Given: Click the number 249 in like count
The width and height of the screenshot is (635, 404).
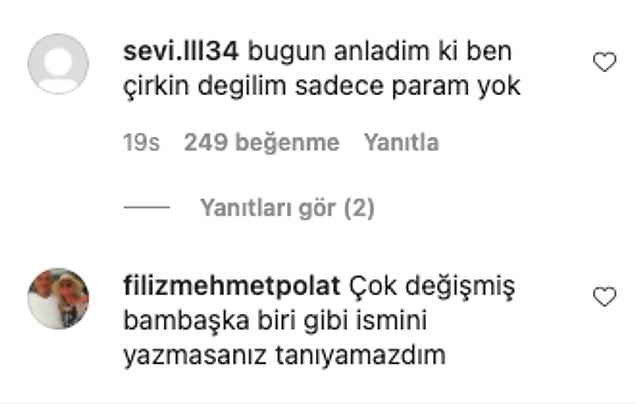Looking at the screenshot, I should pyautogui.click(x=206, y=142).
